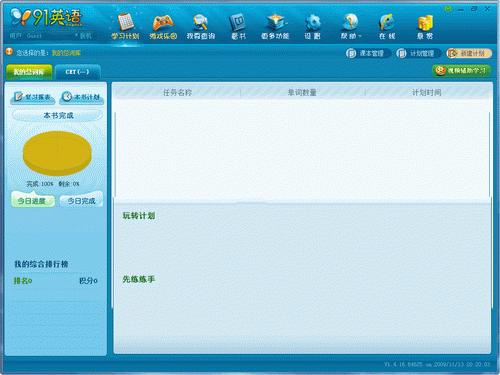Screen dimensions: 500x375
Task: Click the 计划管理 button
Action: (418, 53)
